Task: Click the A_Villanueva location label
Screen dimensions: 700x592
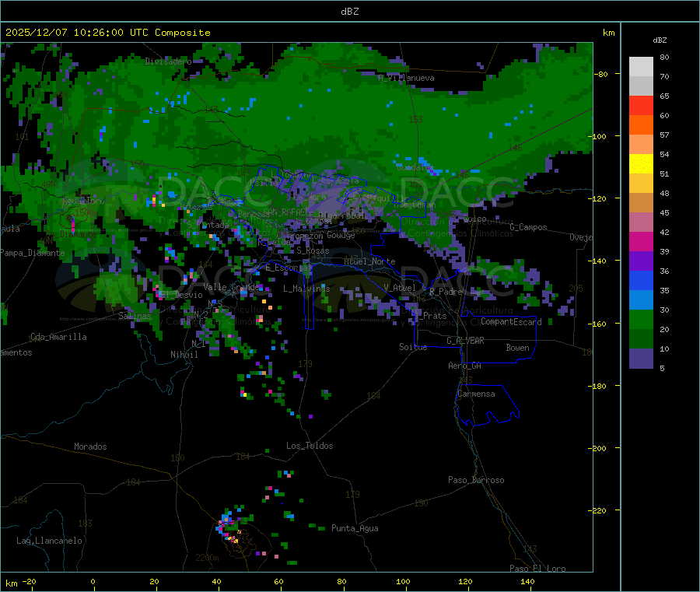Action: coord(406,78)
